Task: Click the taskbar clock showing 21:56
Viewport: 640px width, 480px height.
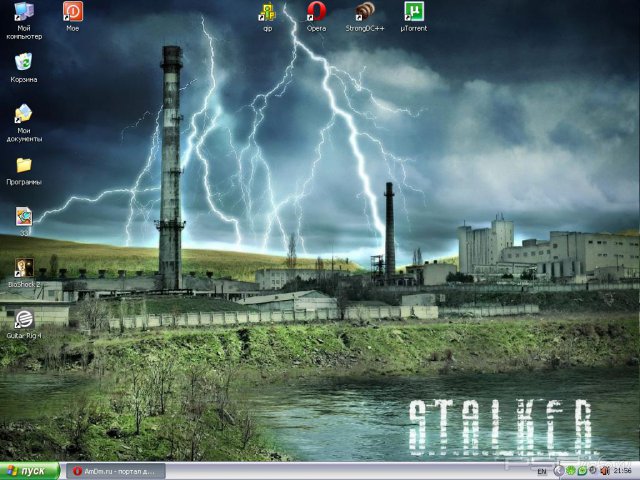Action: pos(620,471)
